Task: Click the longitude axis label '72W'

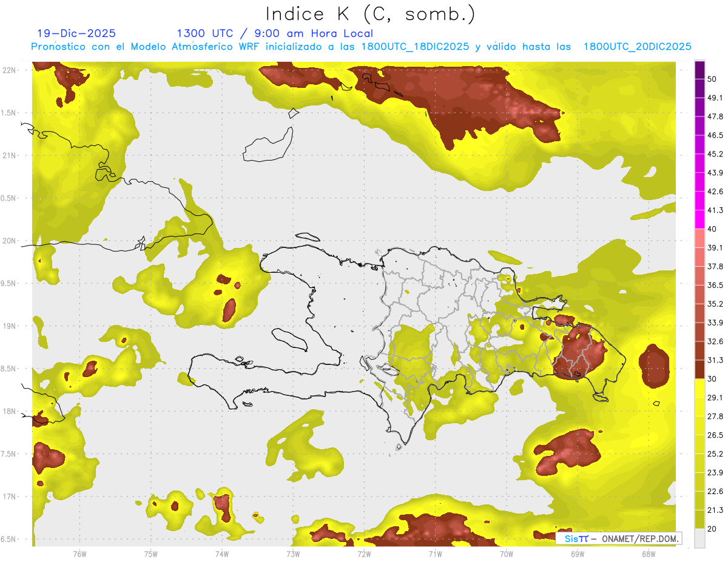Action: tap(364, 554)
